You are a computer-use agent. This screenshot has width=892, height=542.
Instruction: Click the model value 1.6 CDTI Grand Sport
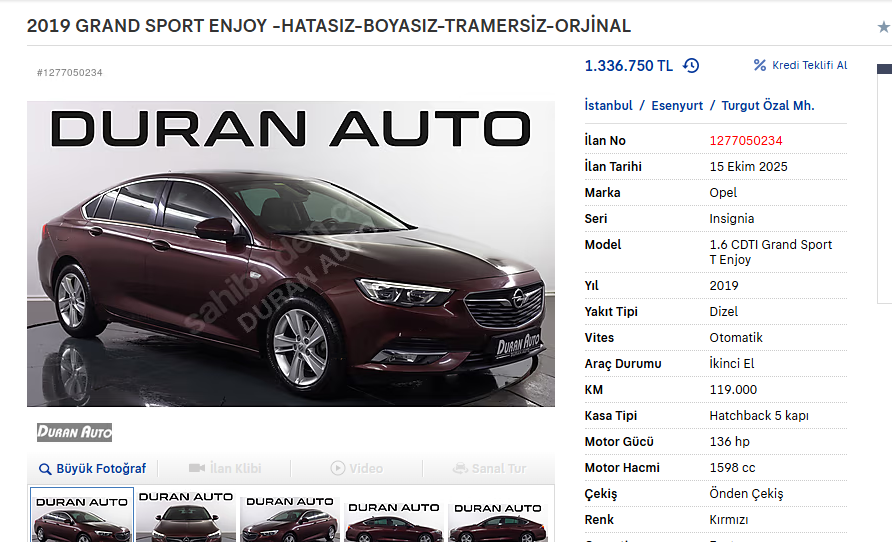pos(770,252)
